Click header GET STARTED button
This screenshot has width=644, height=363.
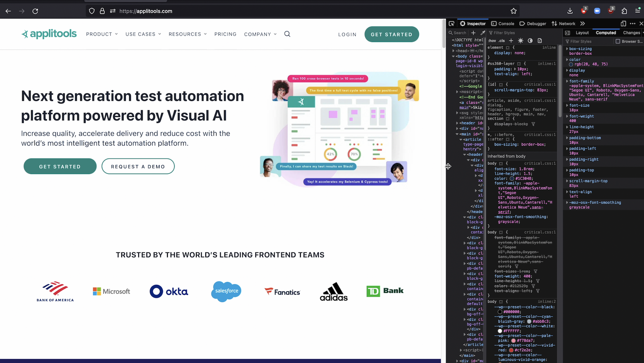[391, 34]
